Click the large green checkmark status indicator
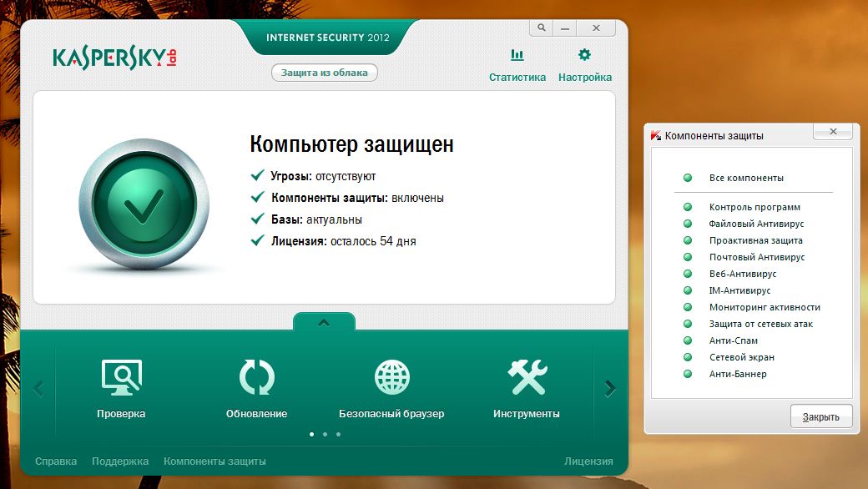 click(144, 204)
